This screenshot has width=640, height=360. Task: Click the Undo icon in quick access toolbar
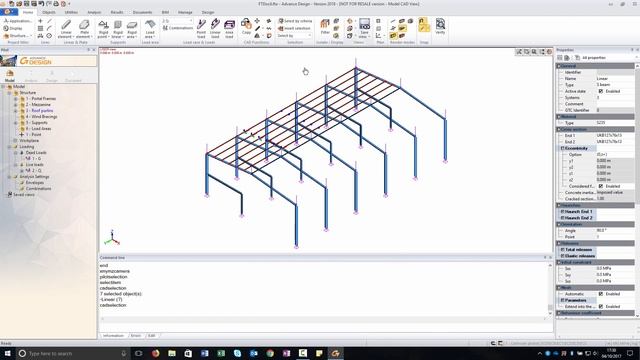41,4
